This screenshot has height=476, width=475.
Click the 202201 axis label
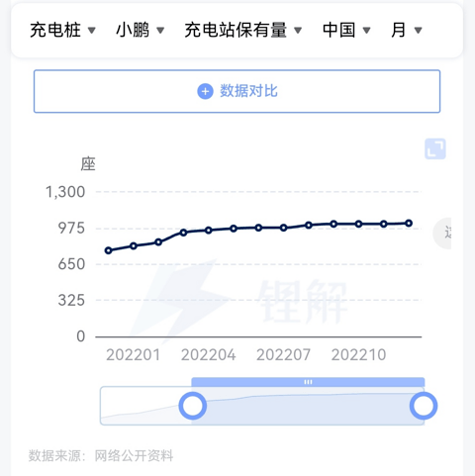click(133, 355)
